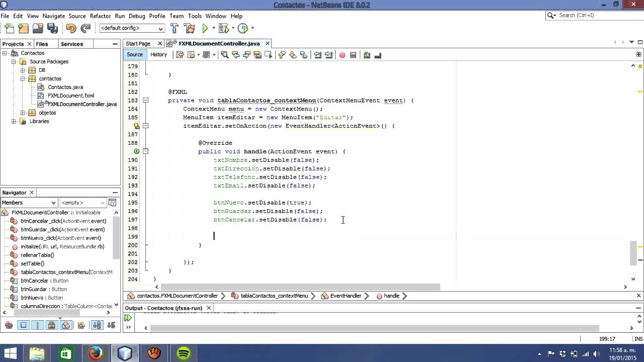Toggle Show Fields filter in Navigator

[23, 325]
